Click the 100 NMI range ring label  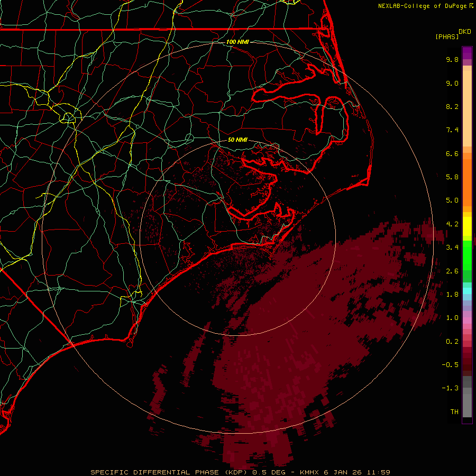point(237,42)
